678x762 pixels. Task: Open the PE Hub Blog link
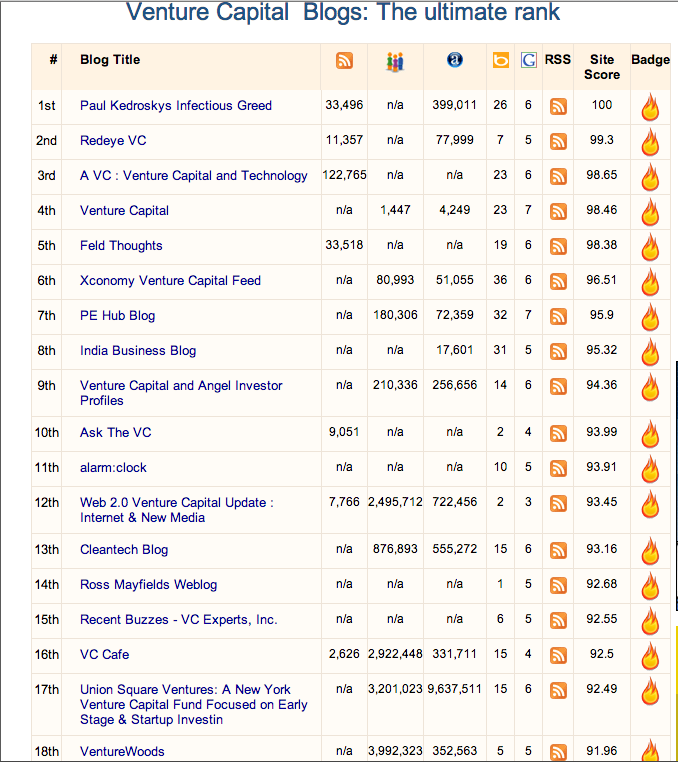tap(117, 315)
